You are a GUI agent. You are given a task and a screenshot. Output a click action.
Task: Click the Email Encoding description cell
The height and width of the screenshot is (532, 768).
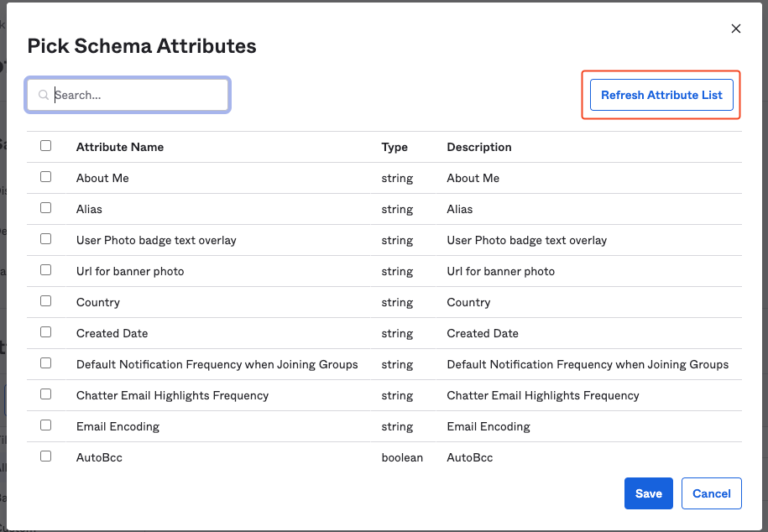coord(488,426)
